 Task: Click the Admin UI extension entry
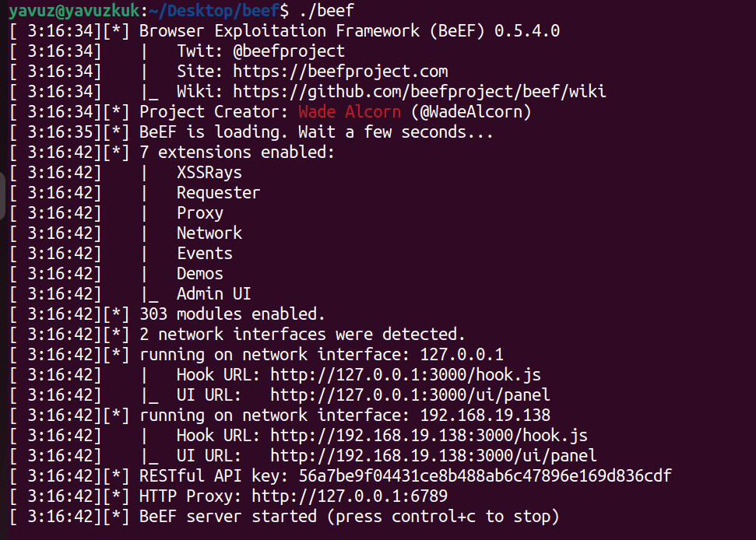pyautogui.click(x=213, y=294)
